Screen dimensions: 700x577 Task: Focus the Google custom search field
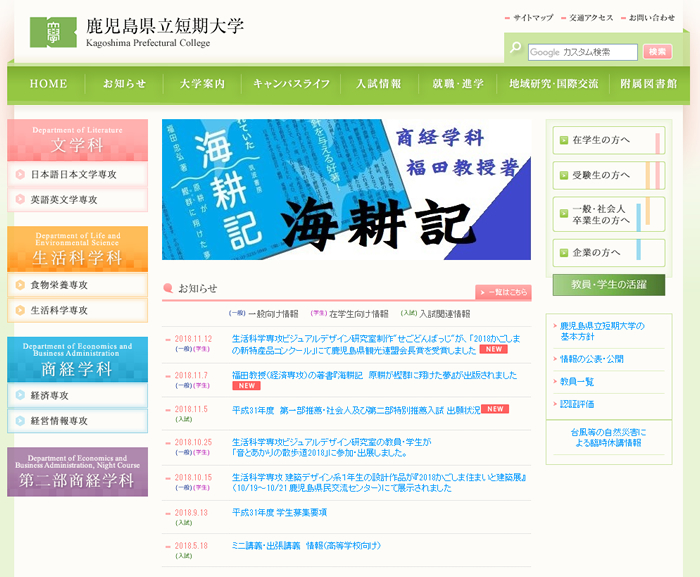[x=583, y=52]
